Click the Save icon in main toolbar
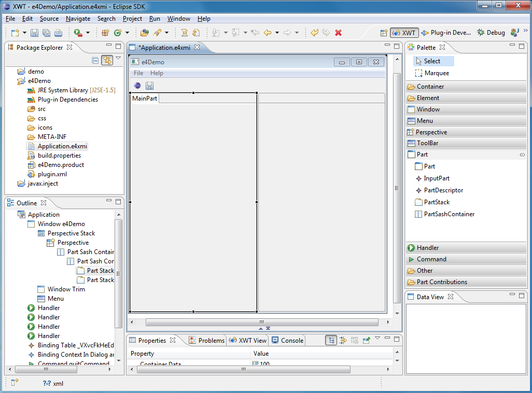The width and height of the screenshot is (532, 393). point(34,33)
